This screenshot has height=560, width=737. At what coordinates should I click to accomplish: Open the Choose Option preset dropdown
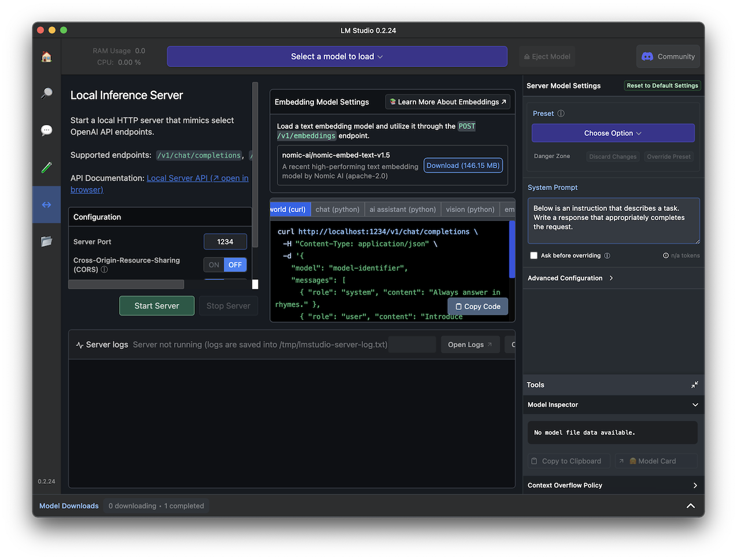tap(613, 133)
